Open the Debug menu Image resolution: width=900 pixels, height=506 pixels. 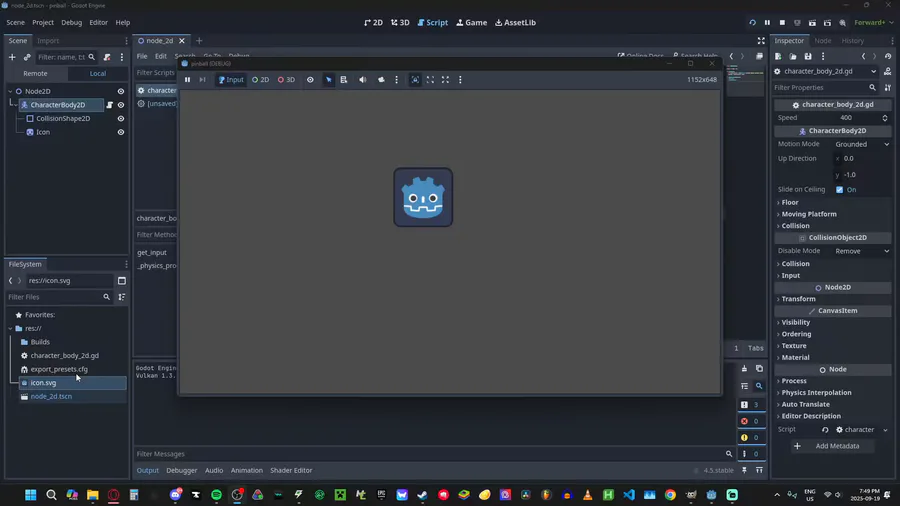(72, 23)
